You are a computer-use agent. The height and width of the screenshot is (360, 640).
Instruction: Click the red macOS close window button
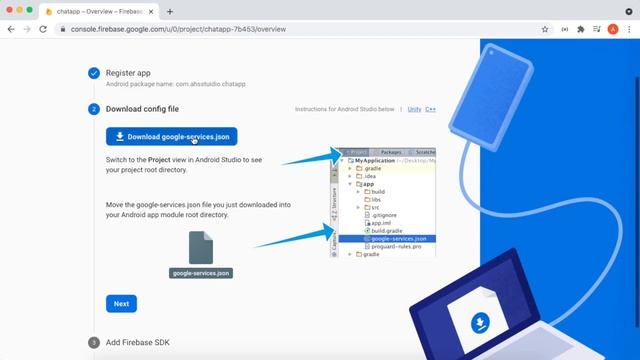pyautogui.click(x=9, y=10)
